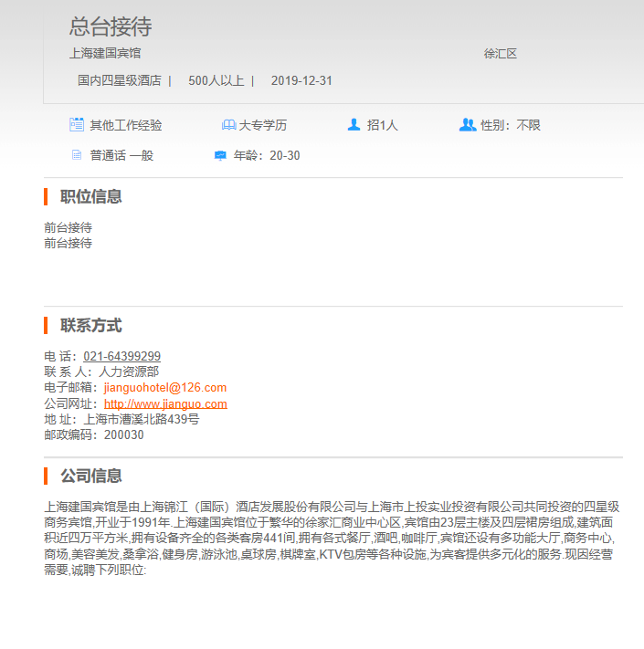Viewport: 644px width, 649px height.
Task: Visit the http://www.jianguo.com website link
Action: pos(165,403)
